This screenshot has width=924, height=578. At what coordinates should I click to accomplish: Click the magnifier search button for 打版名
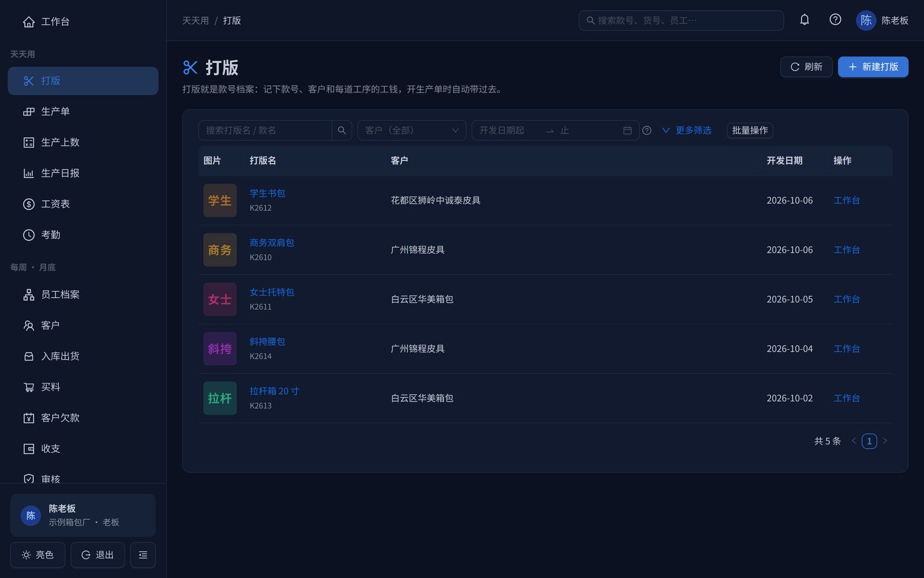342,131
